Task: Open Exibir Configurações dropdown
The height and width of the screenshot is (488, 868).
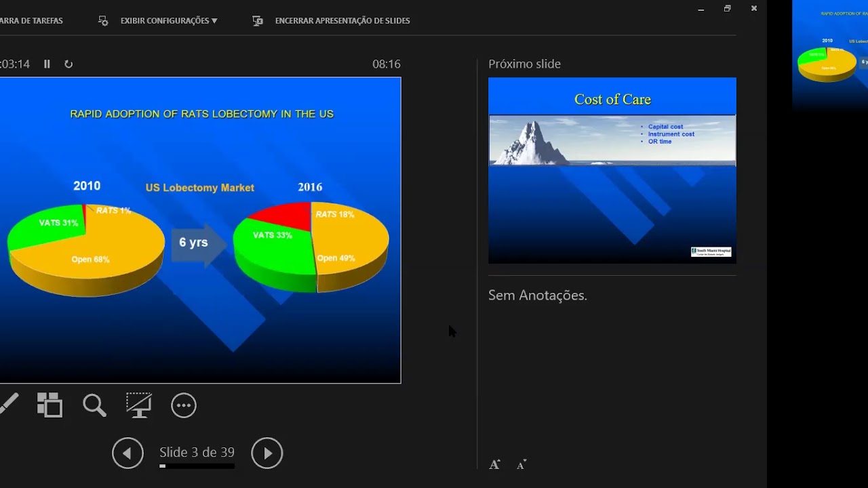Action: pyautogui.click(x=169, y=20)
